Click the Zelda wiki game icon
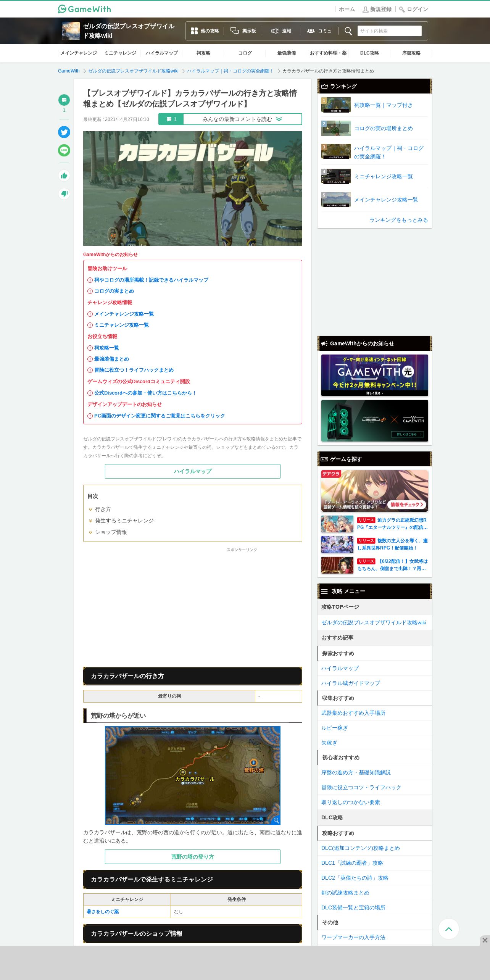Screen dimensions: 490x980 pyautogui.click(x=71, y=31)
